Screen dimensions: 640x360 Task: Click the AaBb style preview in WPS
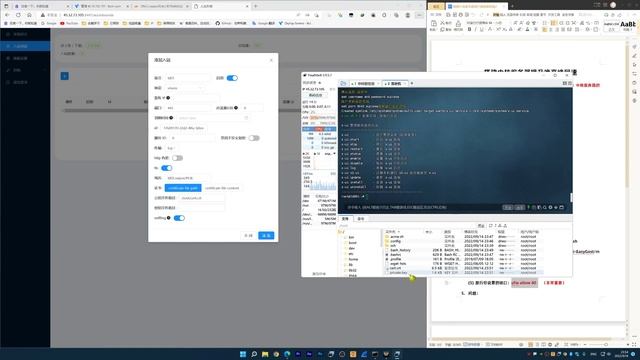[x=627, y=25]
